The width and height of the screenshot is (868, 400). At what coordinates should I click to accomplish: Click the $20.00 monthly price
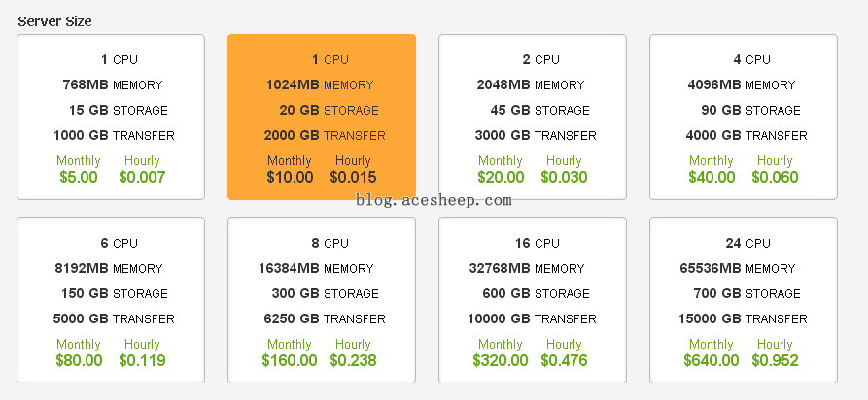[501, 177]
